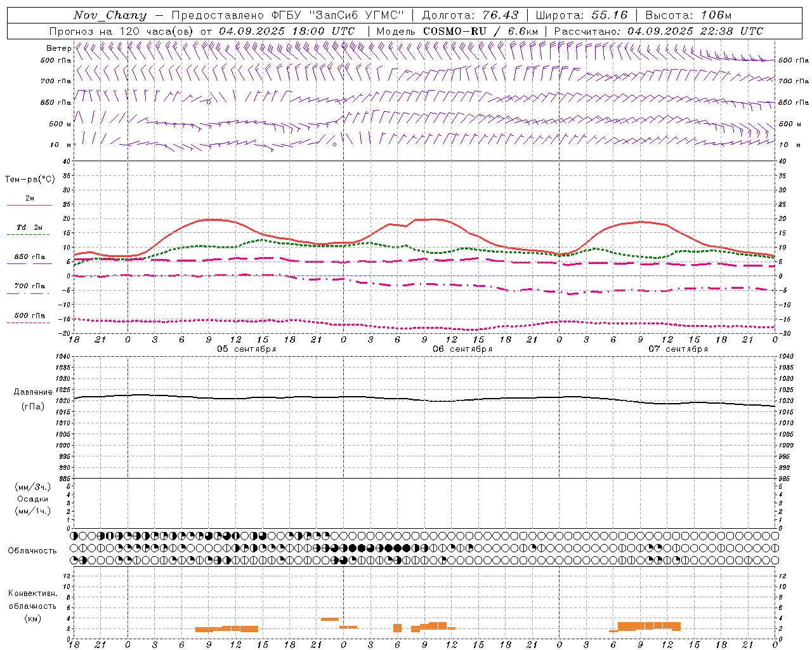The image size is (812, 650).
Task: Click the 'Тем-ра(°C)' temperature label
Action: [x=30, y=180]
